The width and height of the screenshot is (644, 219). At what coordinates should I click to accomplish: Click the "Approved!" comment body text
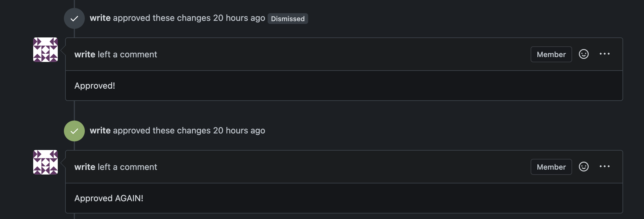95,86
